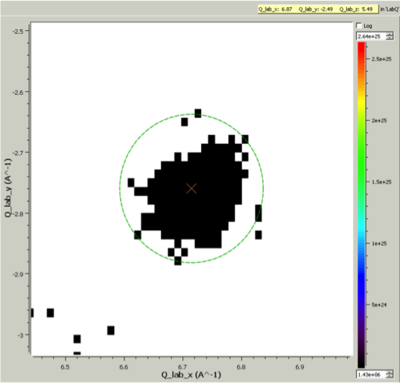Image resolution: width=400 pixels, height=383 pixels.
Task: Click the Q_lab_y (A^-1) axis title
Action: (8, 188)
